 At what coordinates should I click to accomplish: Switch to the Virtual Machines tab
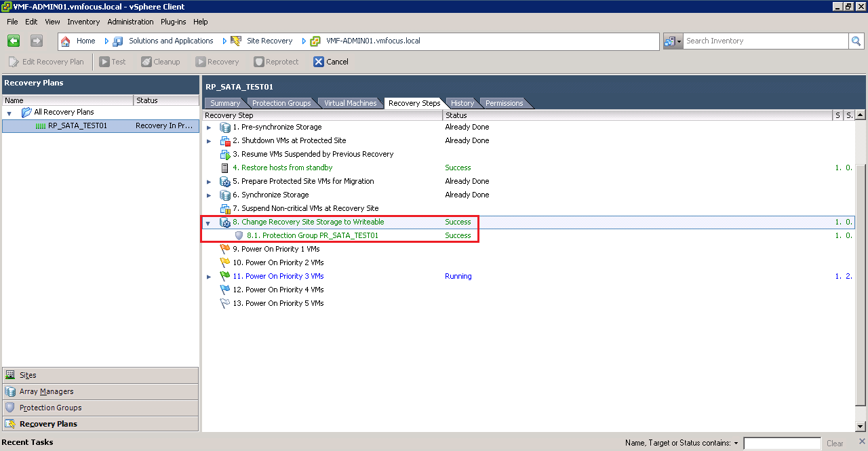[x=350, y=103]
